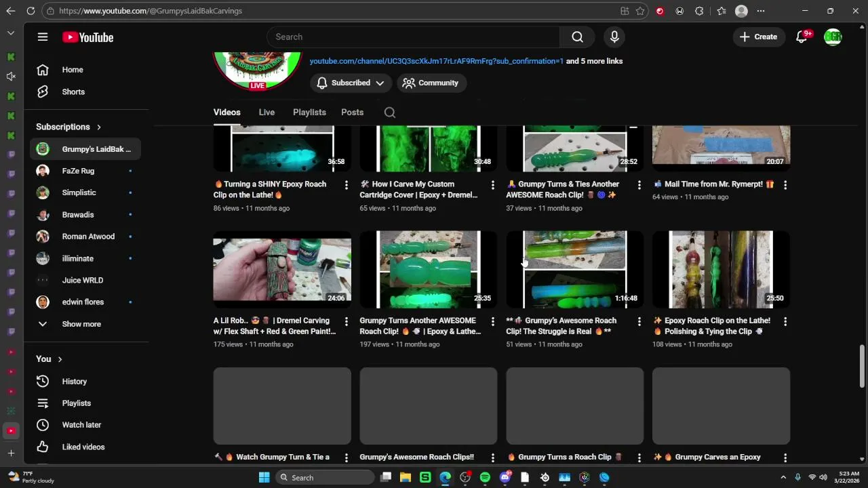Open the YouTube hamburger guide menu
The height and width of the screenshot is (488, 868).
pos(43,37)
